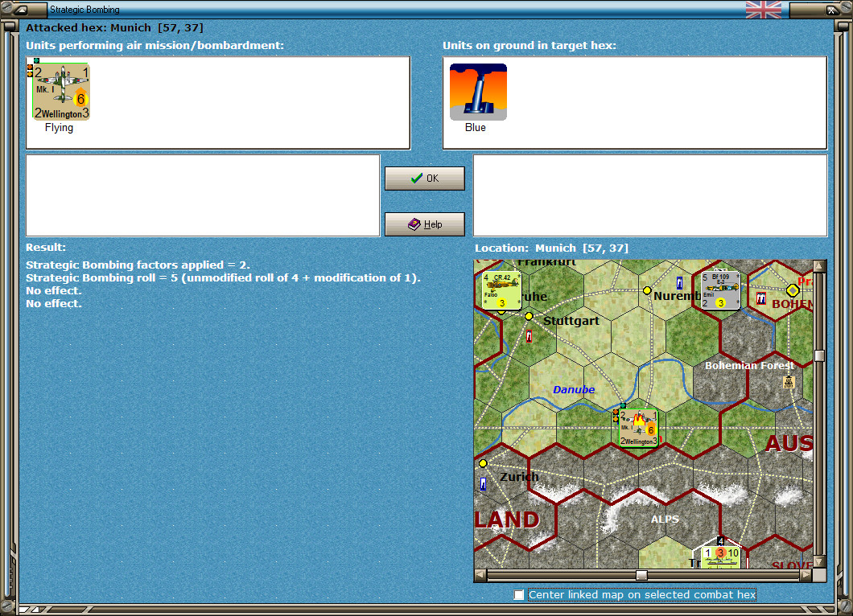Click the 'Units on ground in target hex:' heading
Image resolution: width=853 pixels, height=616 pixels.
click(x=530, y=46)
